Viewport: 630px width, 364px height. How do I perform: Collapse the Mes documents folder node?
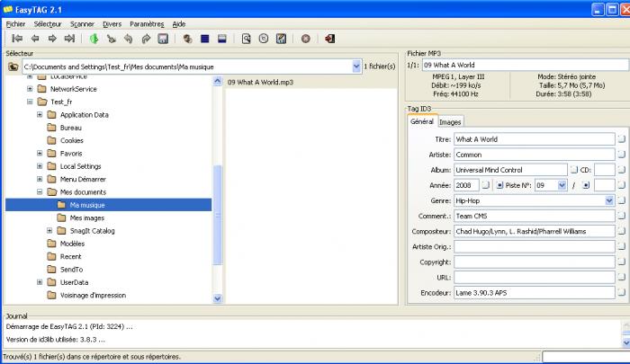pos(40,191)
